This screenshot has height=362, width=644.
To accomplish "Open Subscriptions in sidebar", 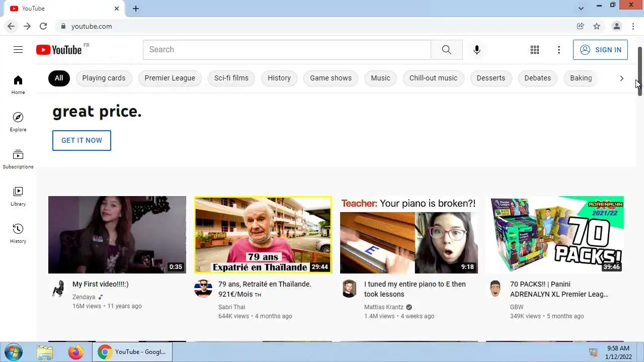I will point(18,159).
